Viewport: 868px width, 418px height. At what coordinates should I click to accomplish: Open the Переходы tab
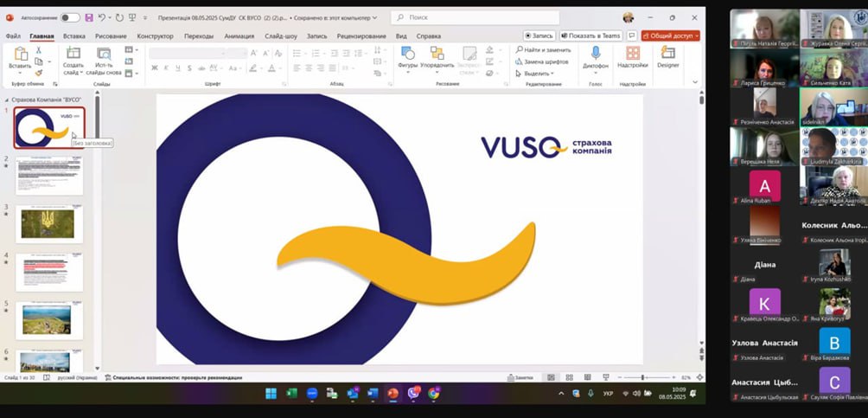click(199, 36)
